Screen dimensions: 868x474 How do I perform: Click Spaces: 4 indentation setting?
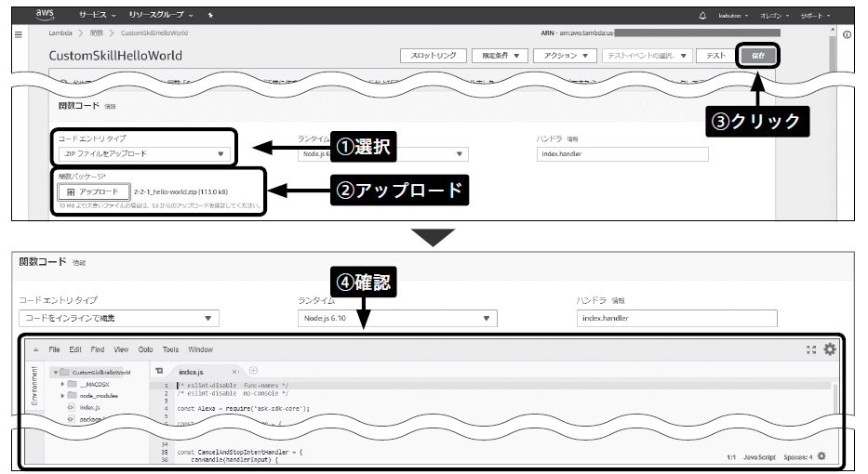pyautogui.click(x=798, y=457)
